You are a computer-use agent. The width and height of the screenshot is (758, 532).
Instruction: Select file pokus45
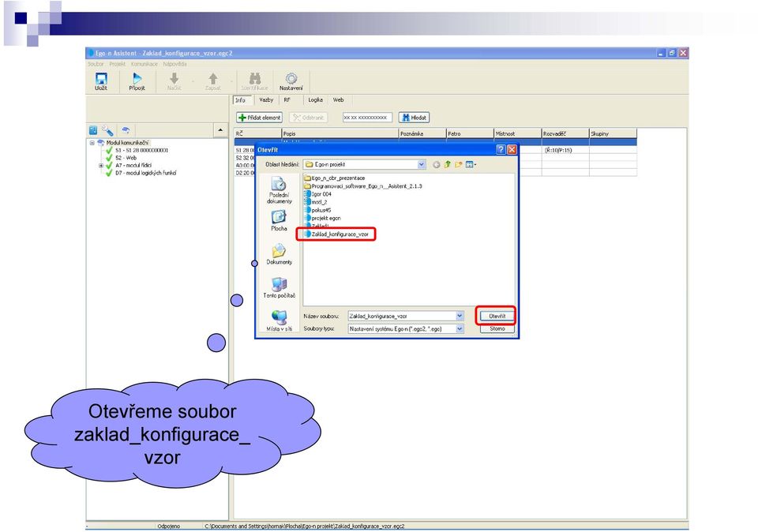pos(317,210)
